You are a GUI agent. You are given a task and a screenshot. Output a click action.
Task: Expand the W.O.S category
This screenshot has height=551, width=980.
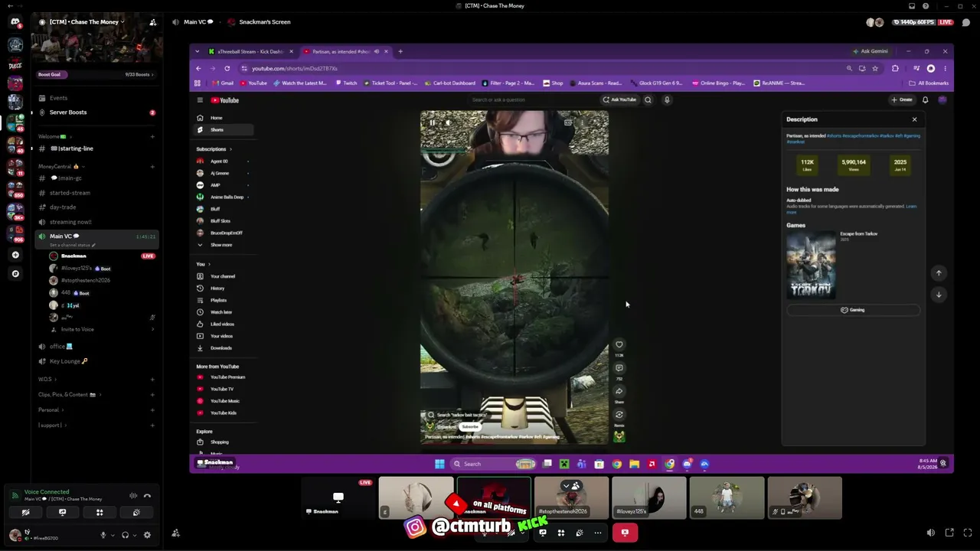click(47, 379)
